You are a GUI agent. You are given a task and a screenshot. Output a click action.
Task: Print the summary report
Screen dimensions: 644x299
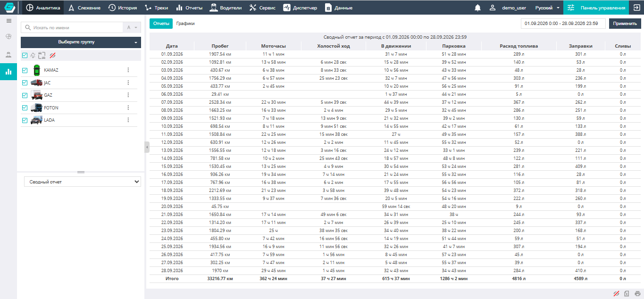click(637, 294)
